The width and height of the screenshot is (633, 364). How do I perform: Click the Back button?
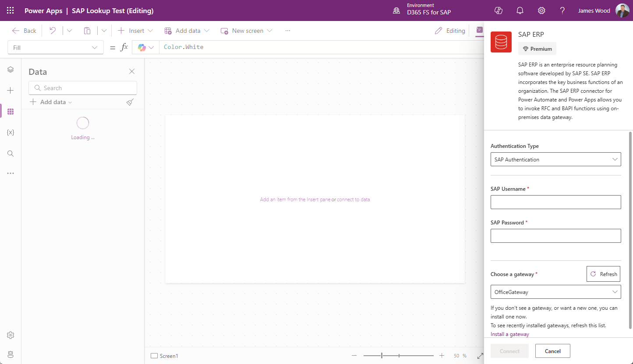coord(24,31)
